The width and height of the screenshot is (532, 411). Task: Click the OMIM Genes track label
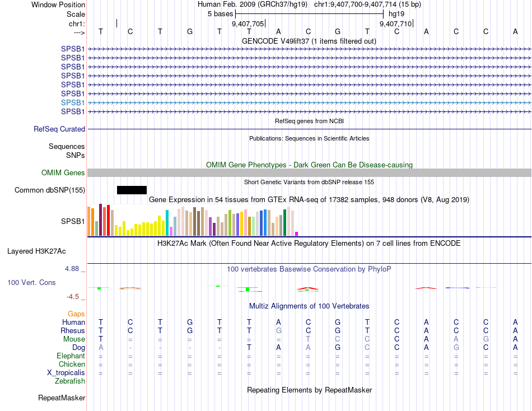click(x=63, y=173)
